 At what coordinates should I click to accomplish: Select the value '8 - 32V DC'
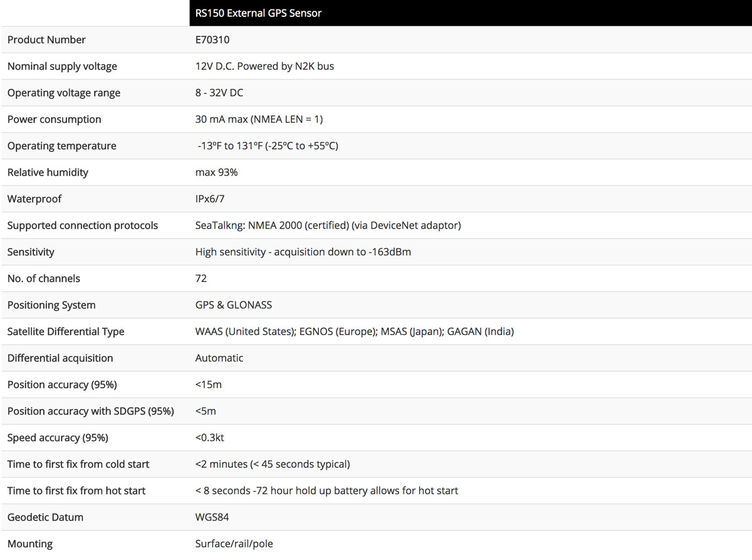click(219, 93)
